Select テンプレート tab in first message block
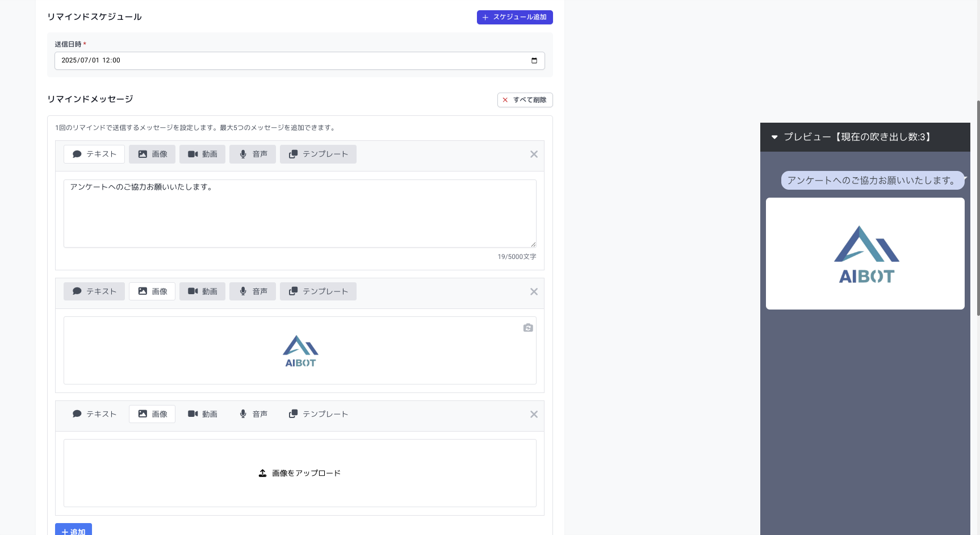Viewport: 980px width, 535px height. point(318,154)
